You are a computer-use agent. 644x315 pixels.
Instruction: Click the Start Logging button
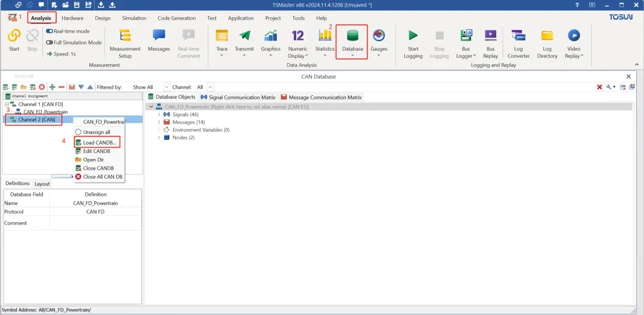pyautogui.click(x=413, y=44)
